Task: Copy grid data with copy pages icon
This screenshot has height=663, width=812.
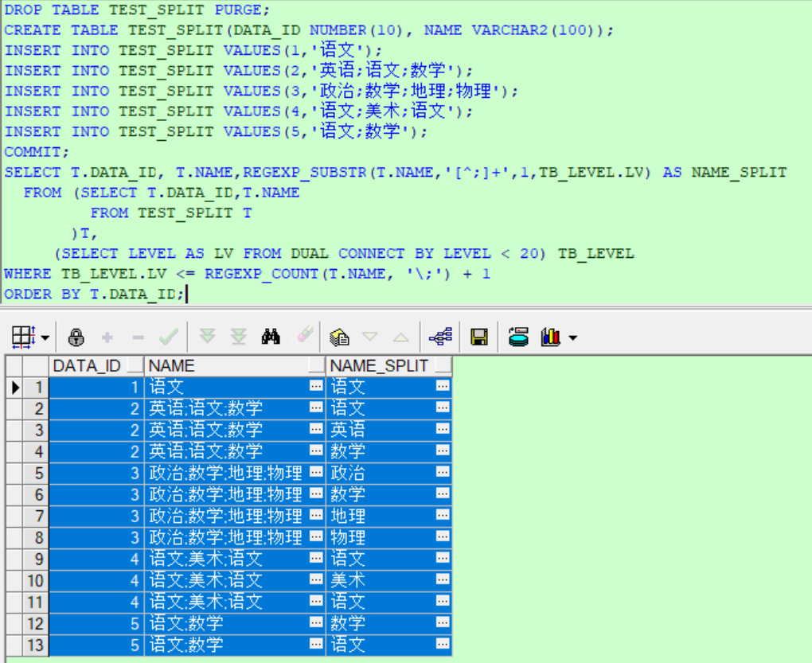Action: tap(339, 336)
